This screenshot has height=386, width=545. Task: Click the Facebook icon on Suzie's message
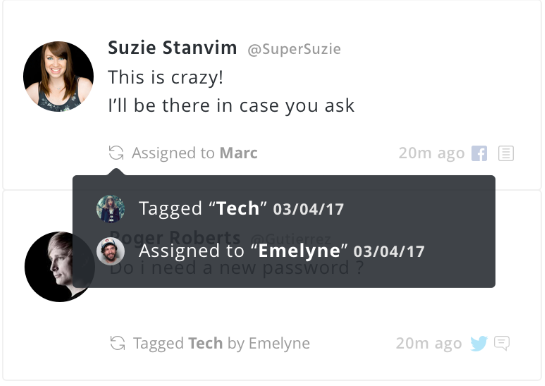[479, 153]
